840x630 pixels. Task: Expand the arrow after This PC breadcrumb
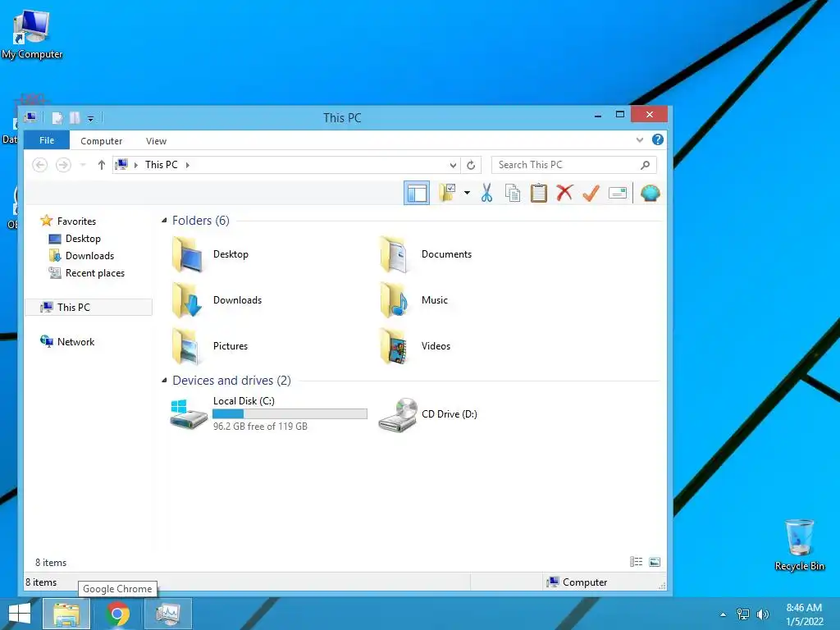click(188, 165)
